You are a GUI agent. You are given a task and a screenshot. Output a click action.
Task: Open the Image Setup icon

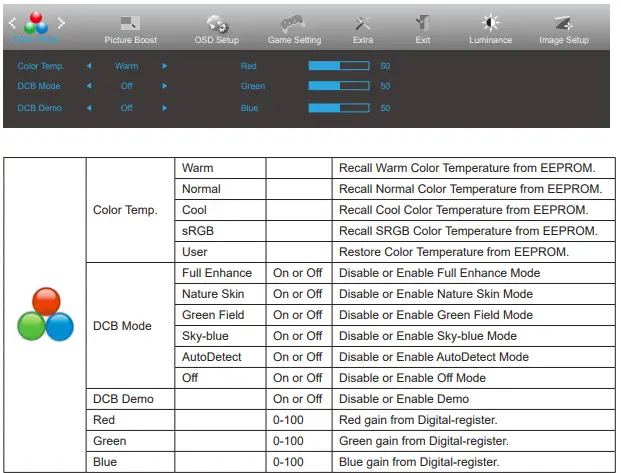(563, 23)
